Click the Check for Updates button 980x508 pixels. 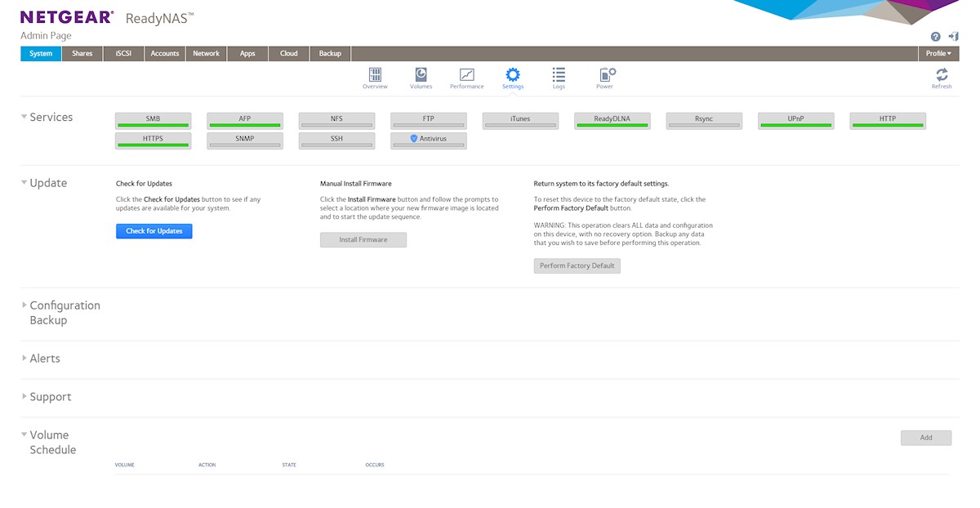point(154,231)
